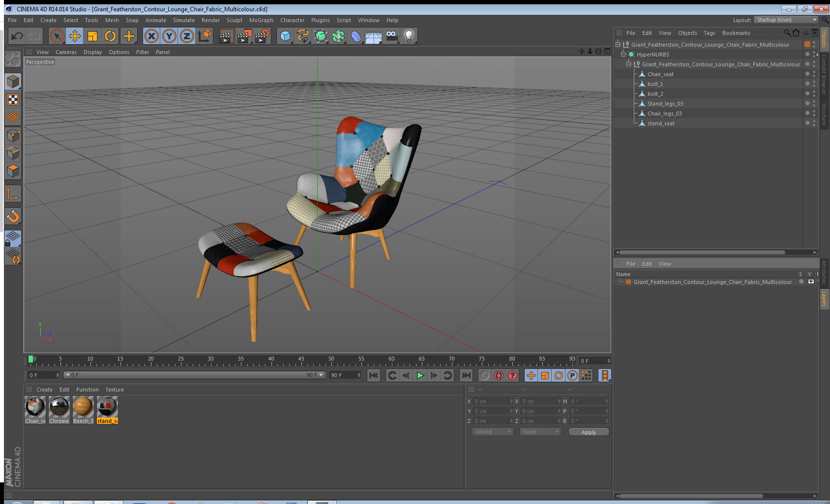830x504 pixels.
Task: Add a Camera object
Action: pos(391,36)
